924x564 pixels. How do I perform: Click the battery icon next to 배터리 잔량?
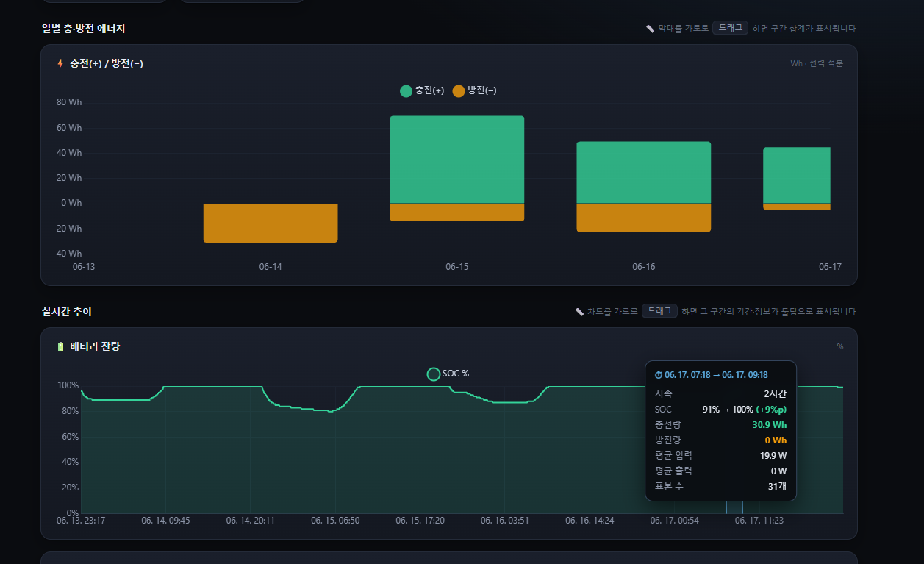[60, 346]
